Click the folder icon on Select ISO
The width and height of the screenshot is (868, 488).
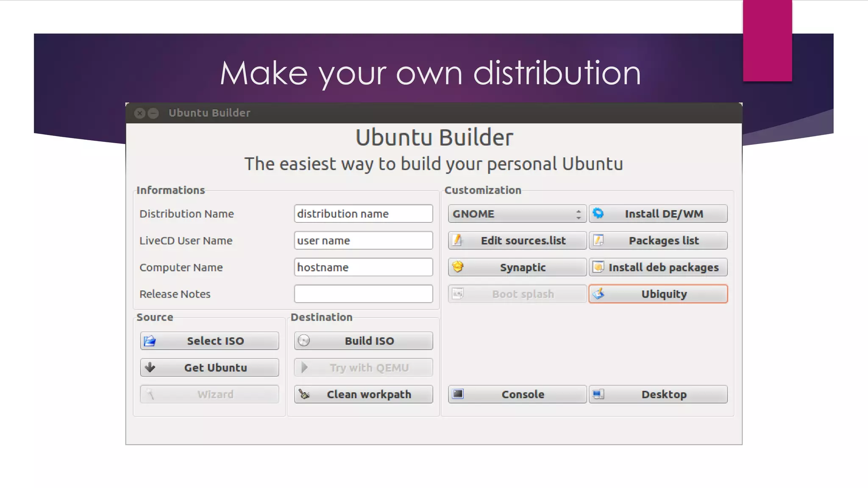tap(150, 341)
